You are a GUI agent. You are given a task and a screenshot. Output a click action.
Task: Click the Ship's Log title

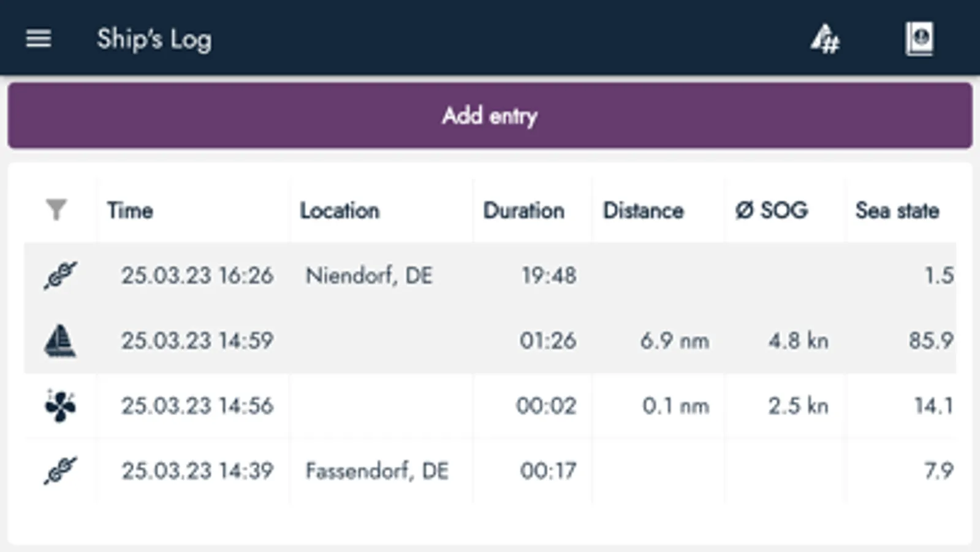(154, 39)
